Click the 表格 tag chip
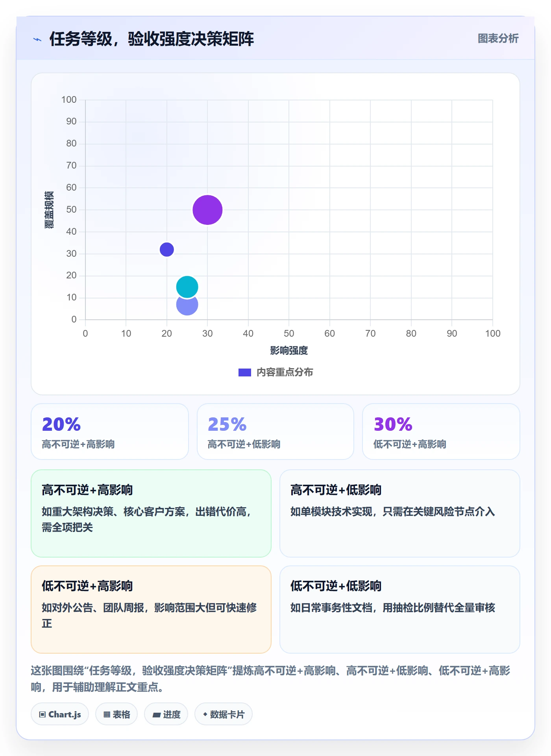The height and width of the screenshot is (756, 551). [116, 714]
